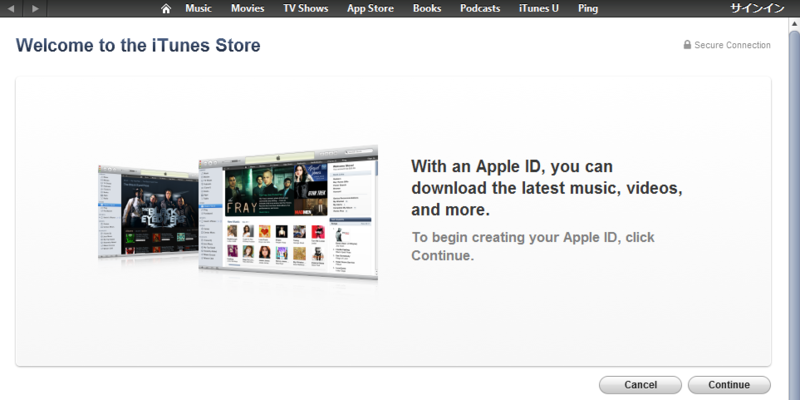The height and width of the screenshot is (400, 800).
Task: Click the 'Welcome to the iTunes Store' heading
Action: [138, 45]
